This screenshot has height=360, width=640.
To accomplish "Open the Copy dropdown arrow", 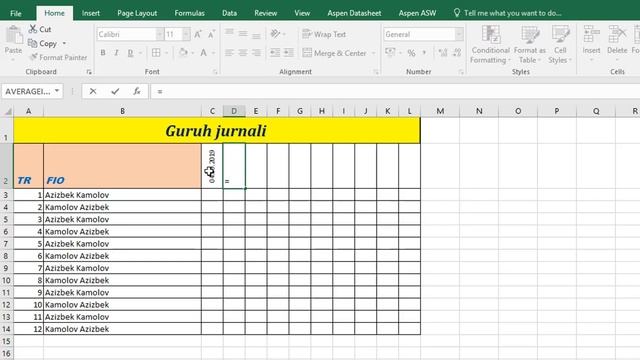I will 64,43.
